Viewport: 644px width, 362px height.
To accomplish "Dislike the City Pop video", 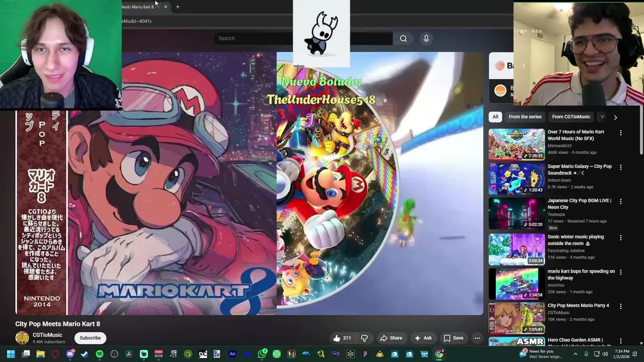I will [x=364, y=338].
